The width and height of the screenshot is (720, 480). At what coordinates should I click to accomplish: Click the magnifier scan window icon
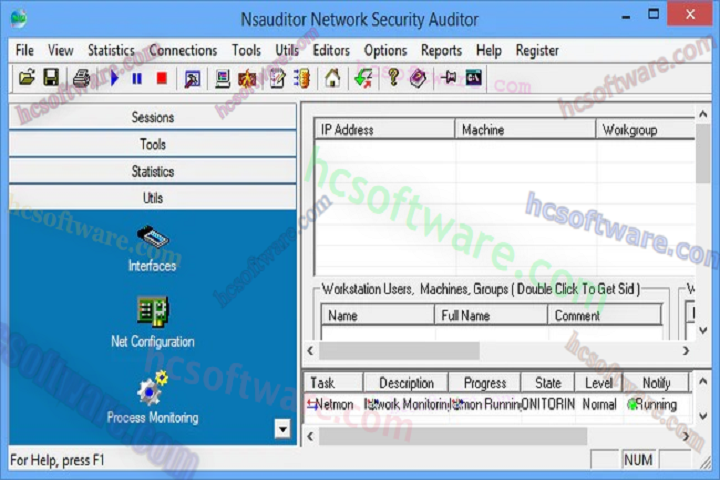[192, 79]
